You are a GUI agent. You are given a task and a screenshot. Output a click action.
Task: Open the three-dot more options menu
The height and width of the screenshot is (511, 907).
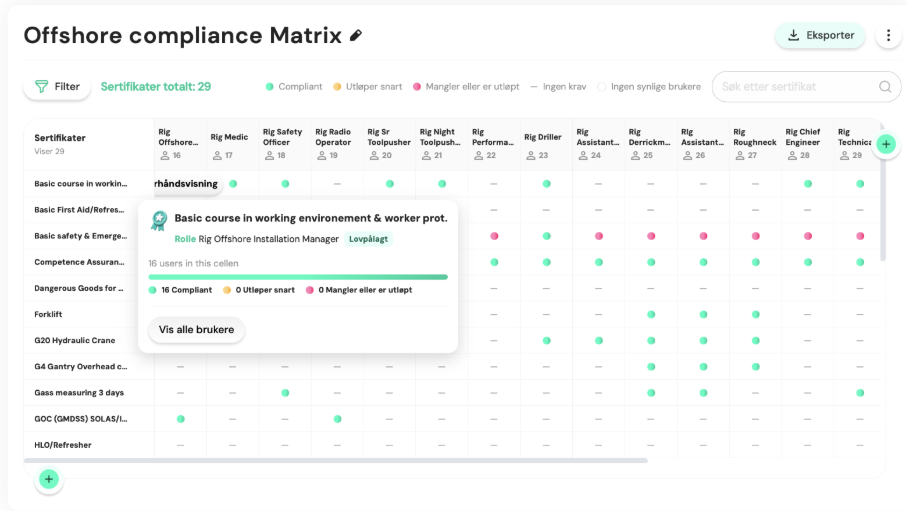[x=888, y=35]
